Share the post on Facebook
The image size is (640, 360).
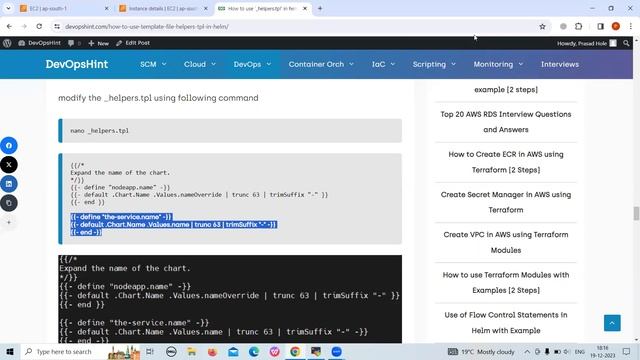coord(9,146)
